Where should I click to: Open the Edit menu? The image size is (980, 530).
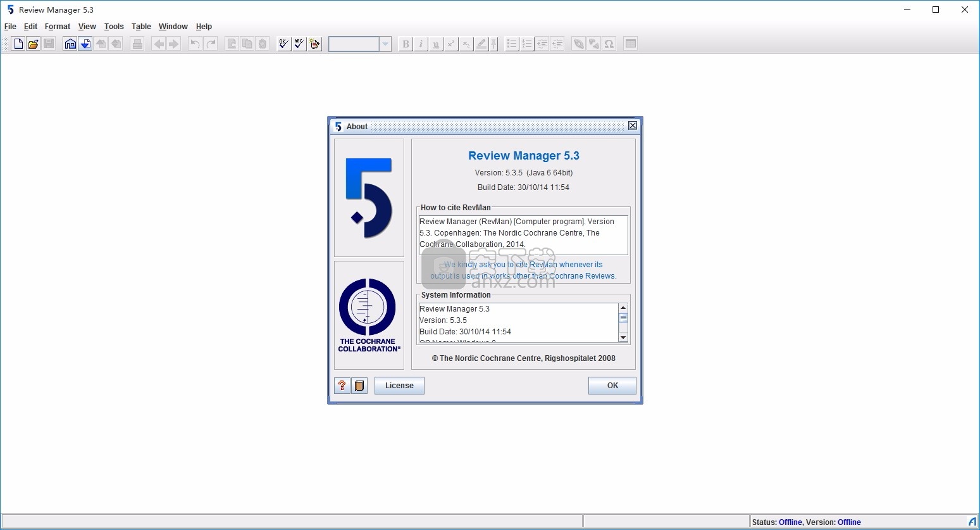point(30,27)
